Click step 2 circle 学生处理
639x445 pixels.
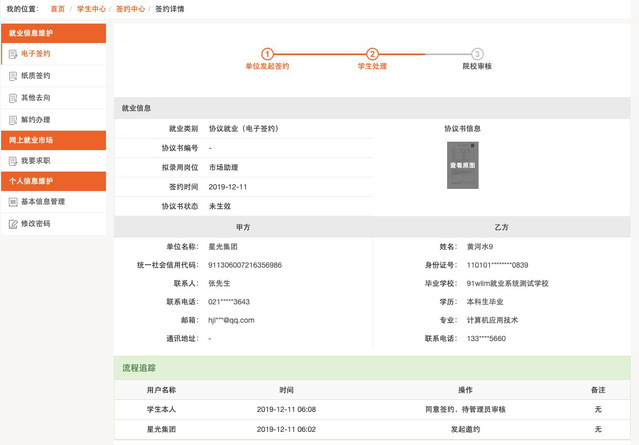(x=372, y=54)
